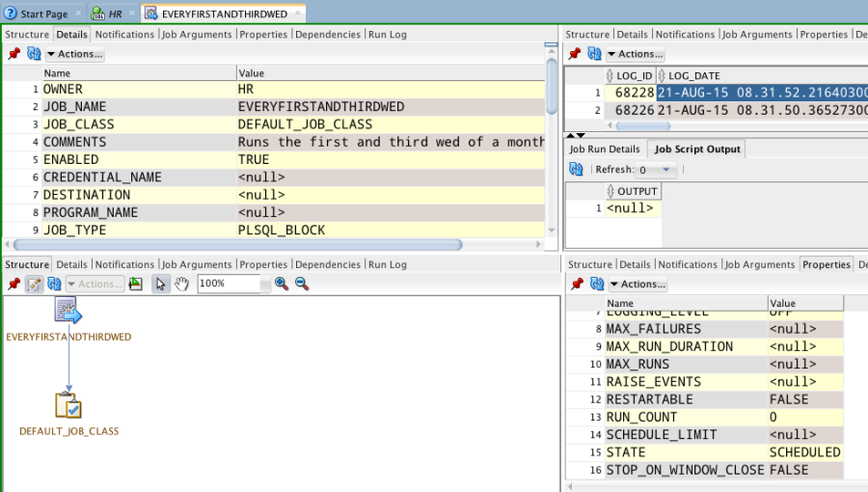Select run log row with LOG_ID 68228
The width and height of the screenshot is (868, 492).
point(717,93)
